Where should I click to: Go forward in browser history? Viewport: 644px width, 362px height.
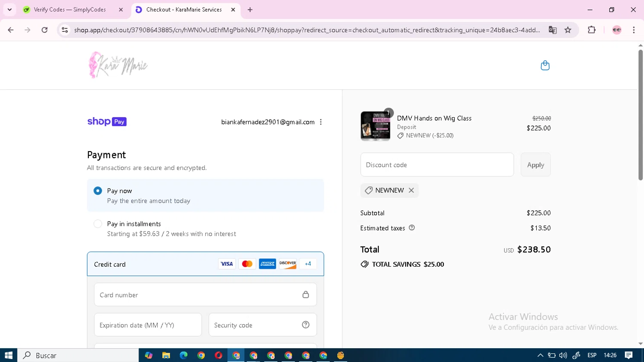(27, 30)
